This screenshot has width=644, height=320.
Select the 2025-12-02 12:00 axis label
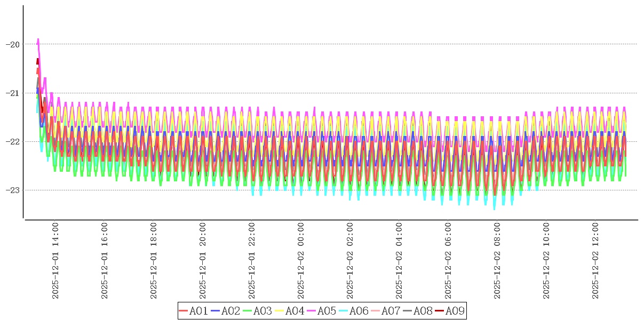tap(595, 261)
